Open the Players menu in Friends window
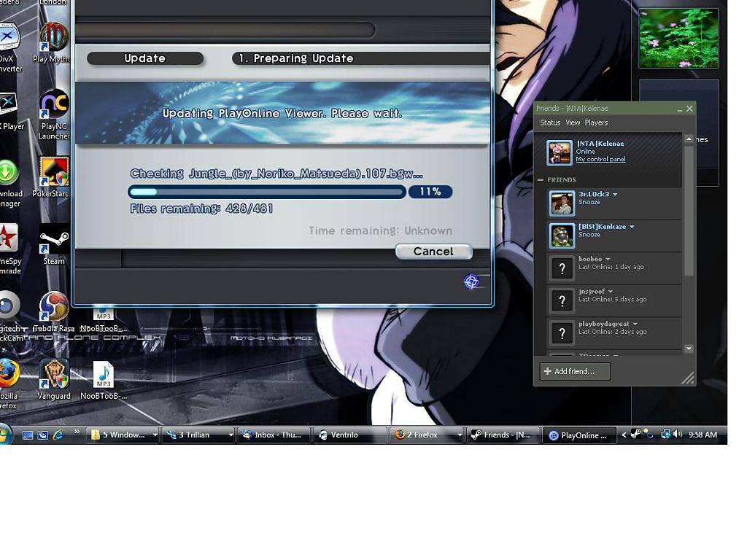The height and width of the screenshot is (560, 747). 596,122
